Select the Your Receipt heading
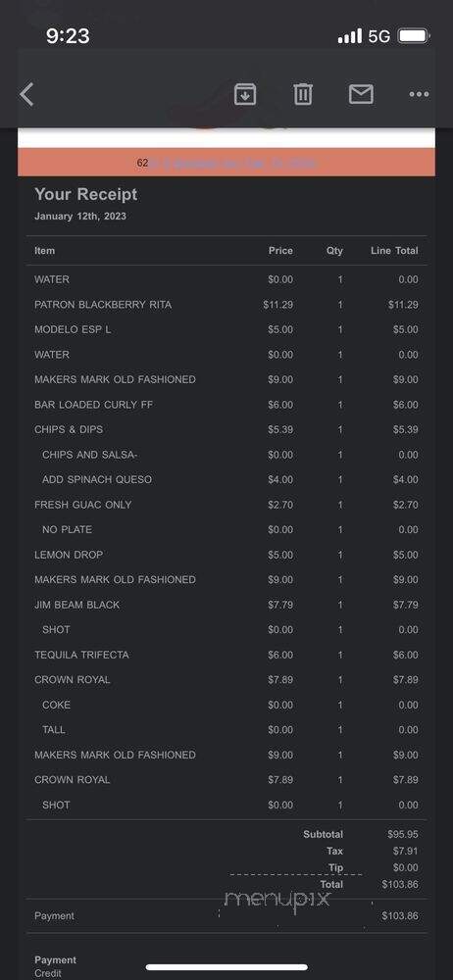Screen dimensions: 453x980 (x=85, y=194)
